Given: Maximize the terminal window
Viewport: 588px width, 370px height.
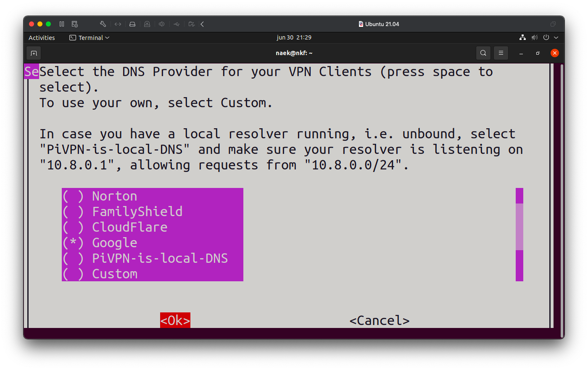Looking at the screenshot, I should coord(538,53).
